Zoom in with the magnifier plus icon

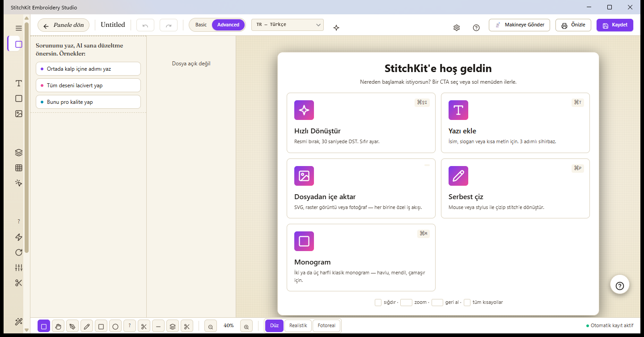[246, 326]
